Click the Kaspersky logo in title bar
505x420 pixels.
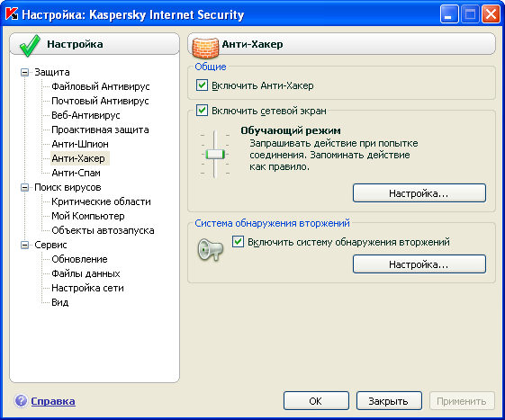(12, 14)
